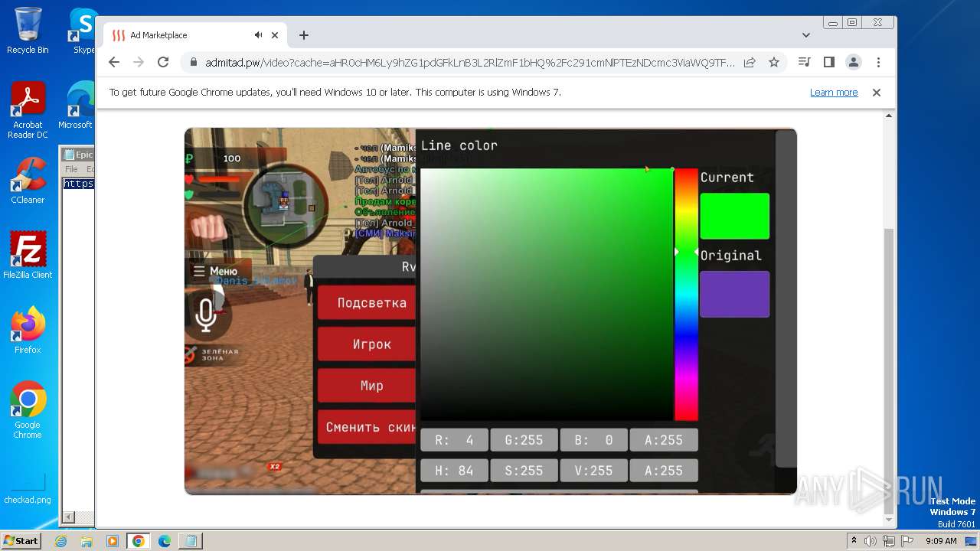980x551 pixels.
Task: Open Chrome three-dot menu
Action: coord(878,62)
